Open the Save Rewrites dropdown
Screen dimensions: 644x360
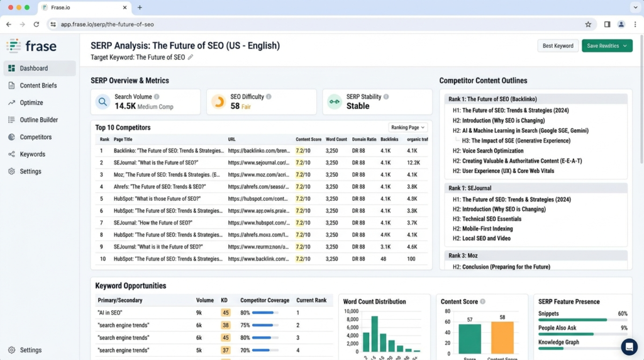pyautogui.click(x=607, y=45)
